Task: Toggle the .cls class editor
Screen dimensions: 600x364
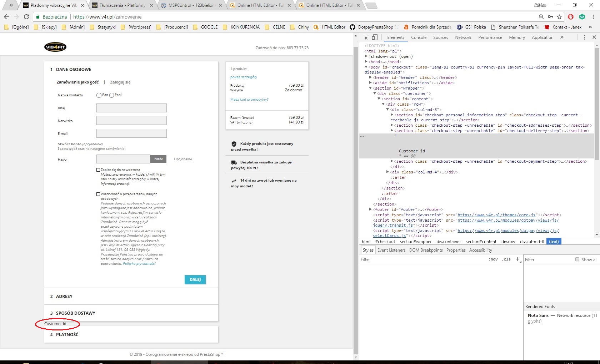Action: [506, 259]
